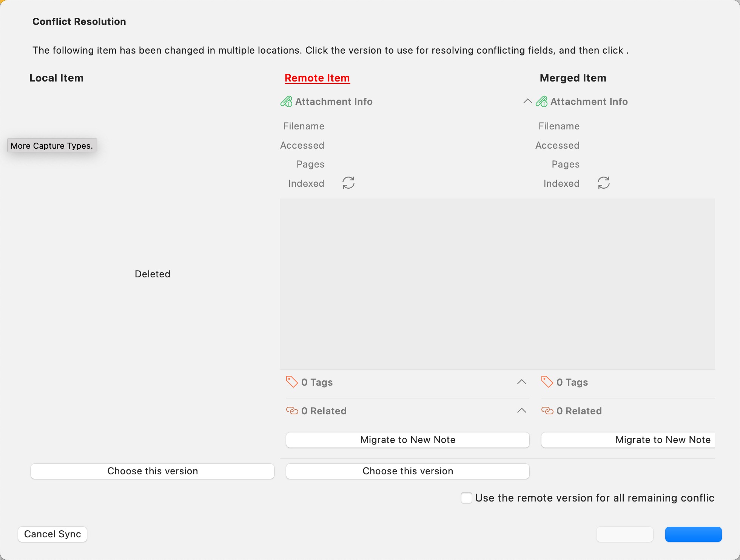Choose this version for Remote Item

[407, 471]
